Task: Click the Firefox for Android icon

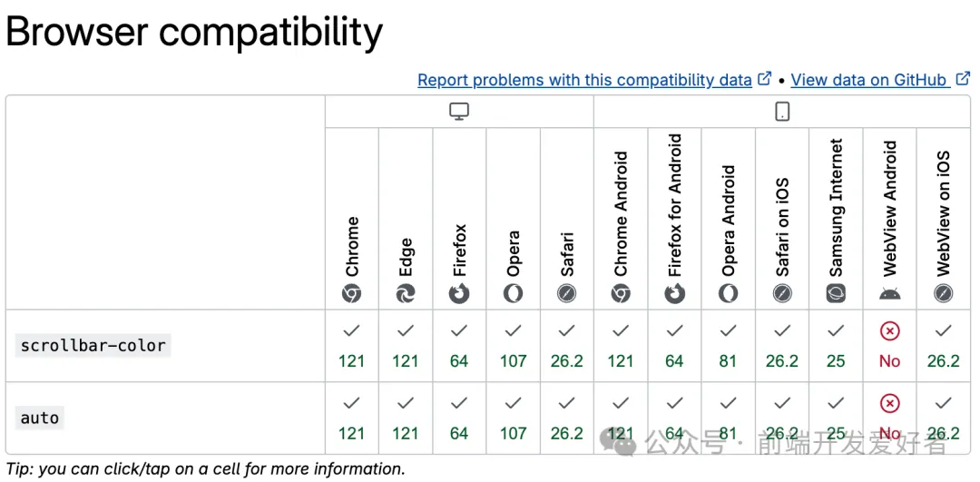Action: [x=674, y=293]
